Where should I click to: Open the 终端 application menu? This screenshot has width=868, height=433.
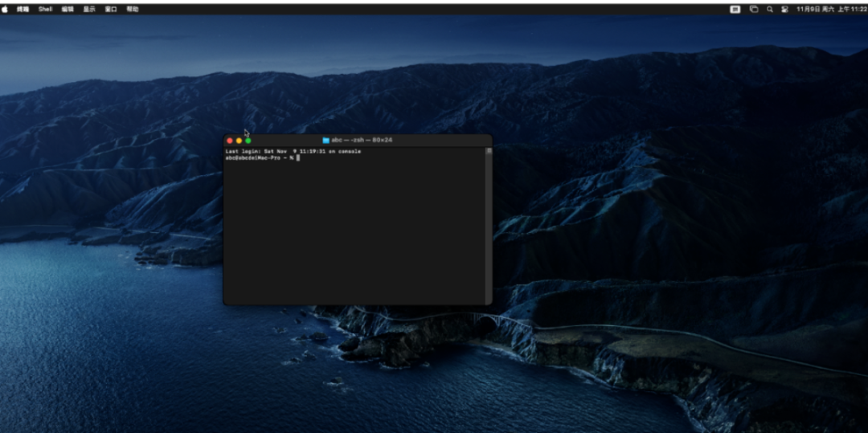pos(23,10)
